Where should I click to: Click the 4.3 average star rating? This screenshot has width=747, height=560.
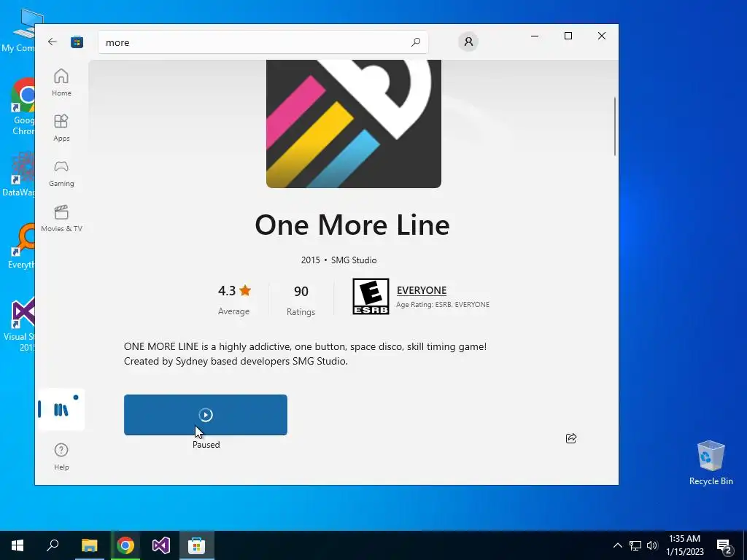coord(234,300)
